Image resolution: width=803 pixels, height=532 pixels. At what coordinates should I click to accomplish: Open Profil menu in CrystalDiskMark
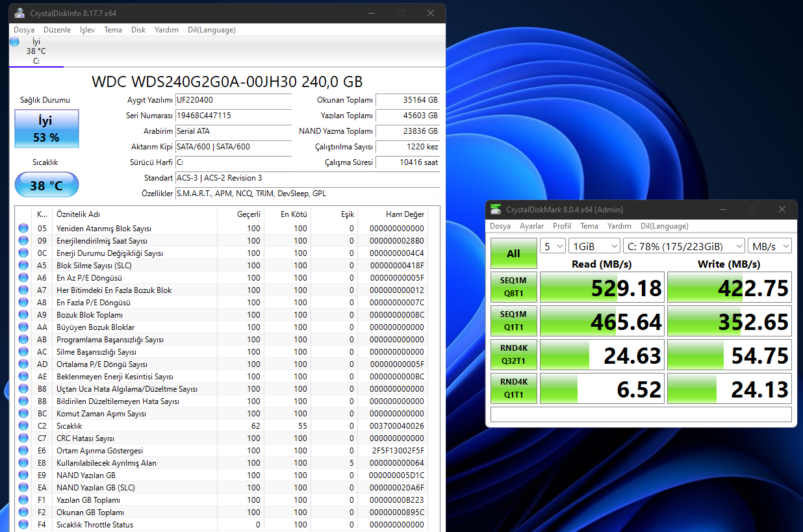click(562, 226)
